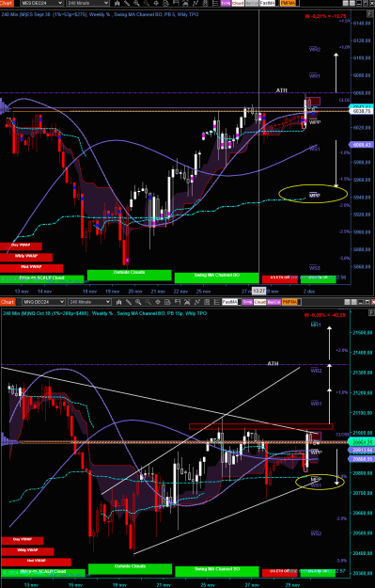
Task: Open 240 Minute interval dropdown on MNQ chart
Action: (90, 302)
